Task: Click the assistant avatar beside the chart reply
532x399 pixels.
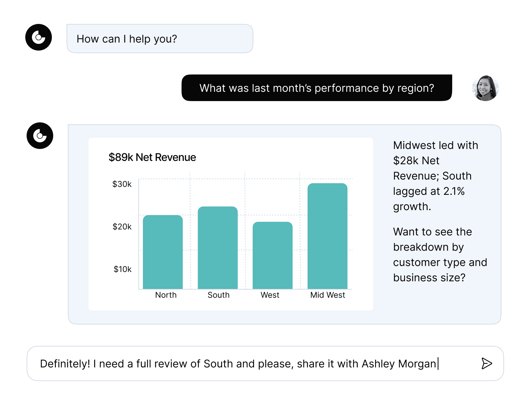Action: (x=40, y=136)
